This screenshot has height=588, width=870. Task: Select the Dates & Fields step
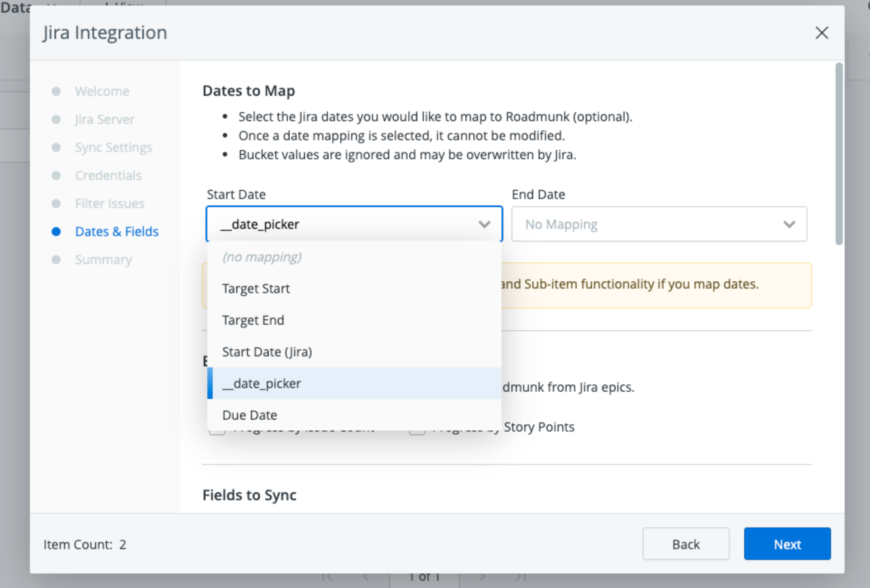117,232
